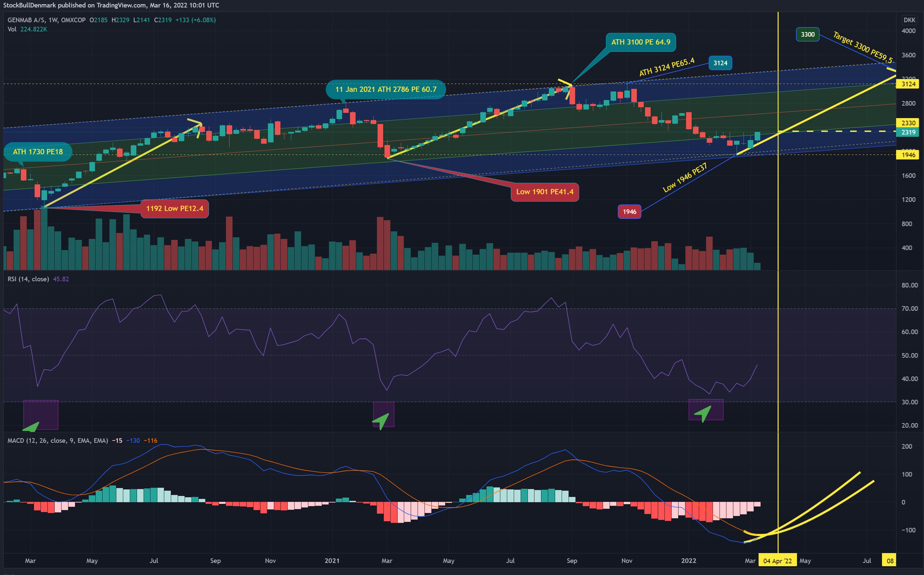Screen dimensions: 924x575
Task: Select the MACD (12, 26, close, 9) legend
Action: 58,440
